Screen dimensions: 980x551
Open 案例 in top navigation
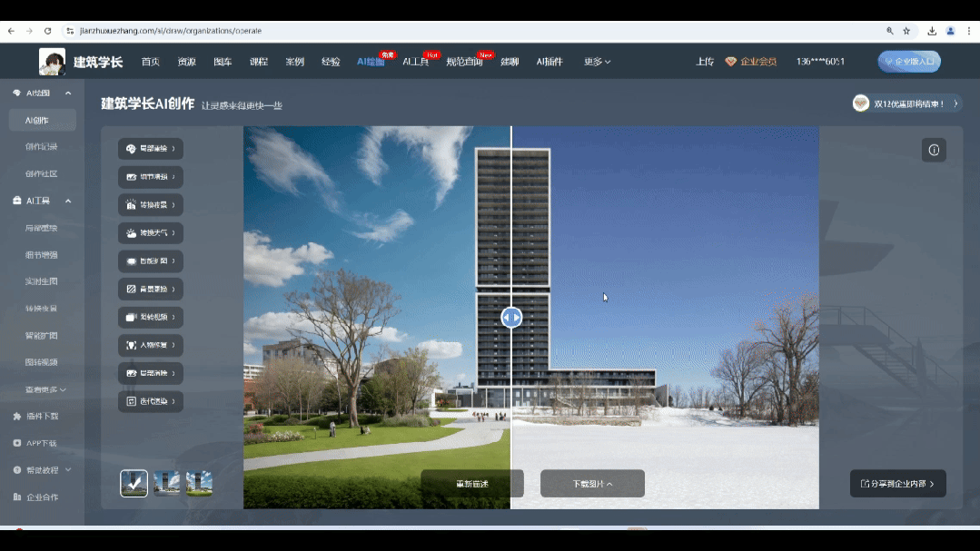click(x=295, y=61)
